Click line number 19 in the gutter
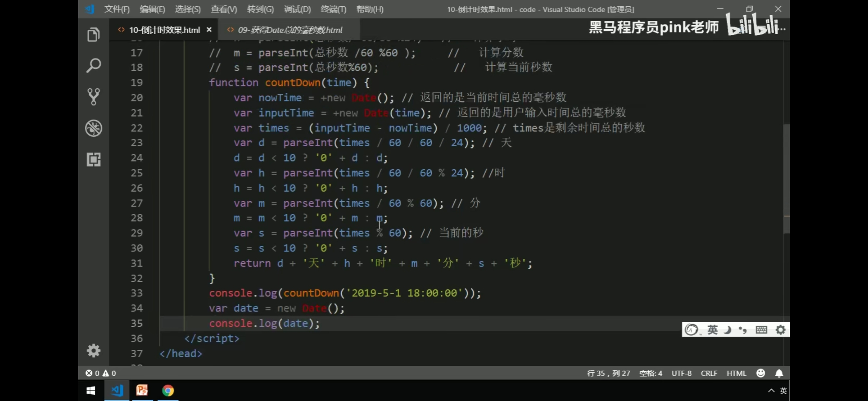868x401 pixels. tap(137, 82)
